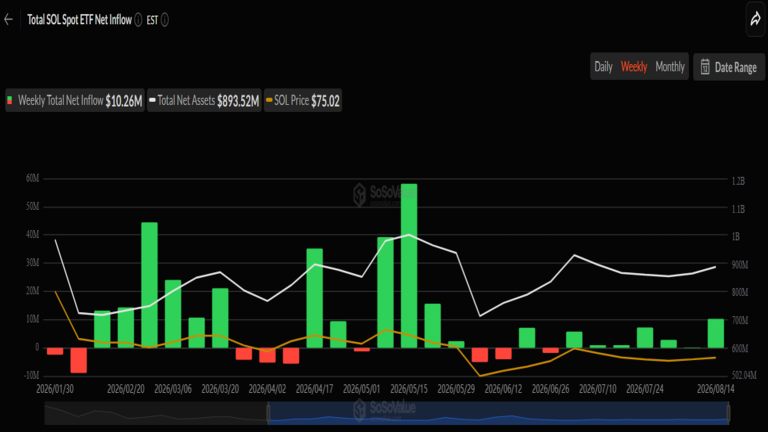Go back using the left arrow icon

coord(8,20)
